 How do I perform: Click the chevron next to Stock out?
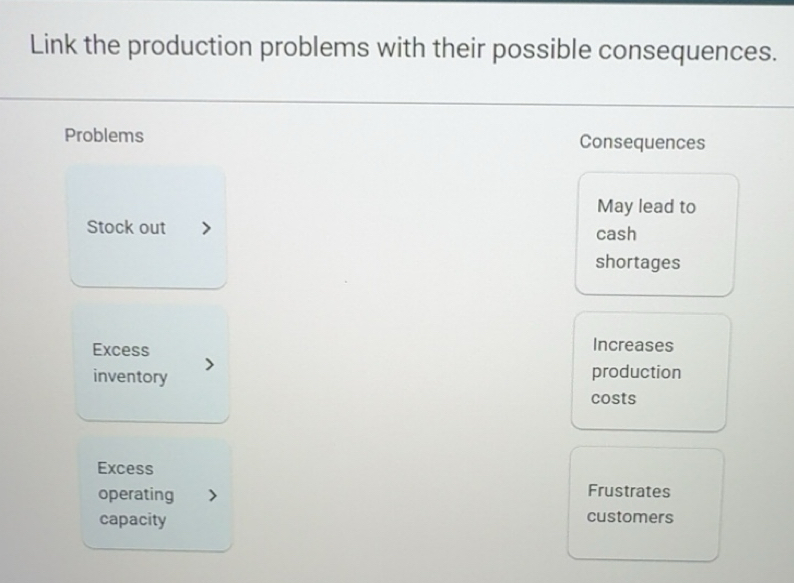click(x=205, y=228)
